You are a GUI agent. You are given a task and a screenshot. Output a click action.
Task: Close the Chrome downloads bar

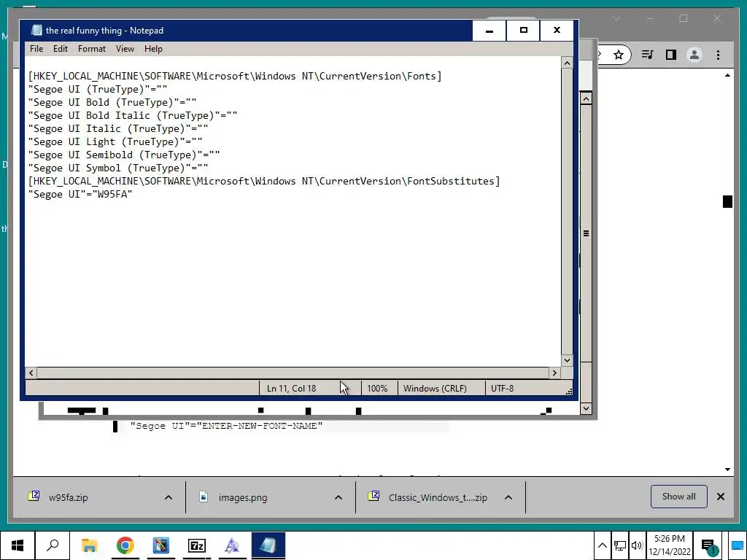[x=720, y=497]
